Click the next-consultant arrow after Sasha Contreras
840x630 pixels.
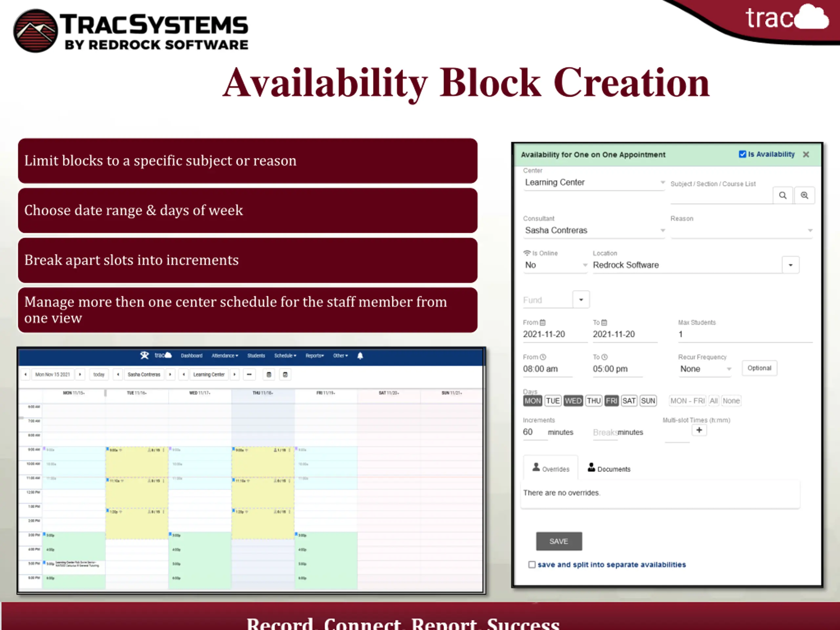point(170,374)
